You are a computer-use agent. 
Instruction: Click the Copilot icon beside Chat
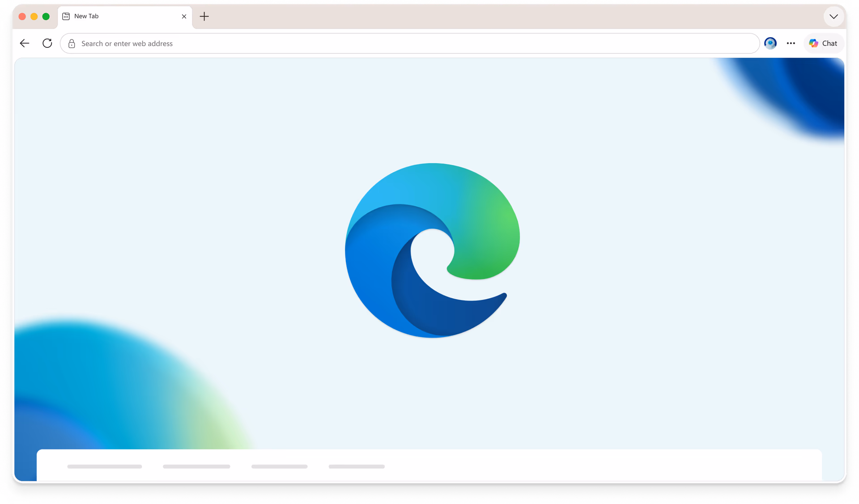click(x=814, y=43)
